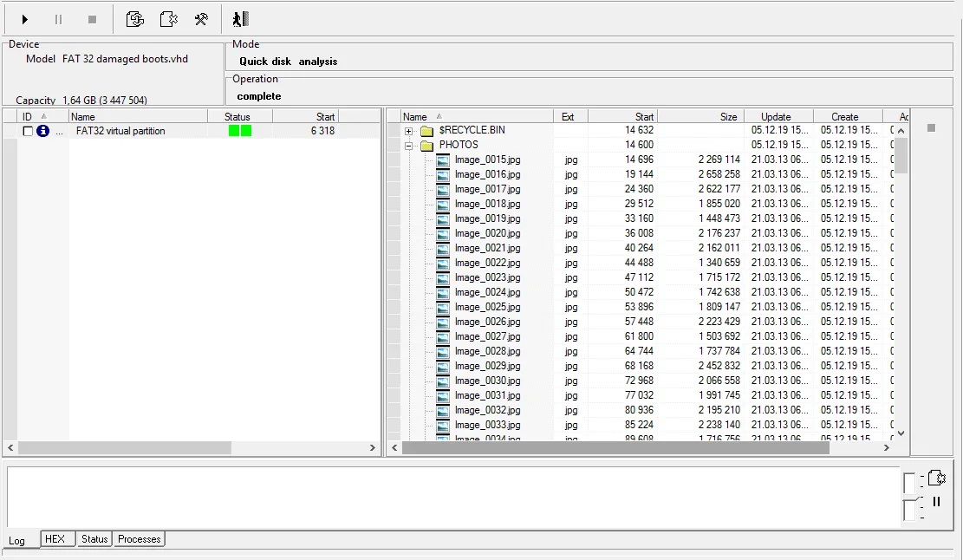Click the walking man exit icon
This screenshot has height=560, width=963.
tap(240, 19)
